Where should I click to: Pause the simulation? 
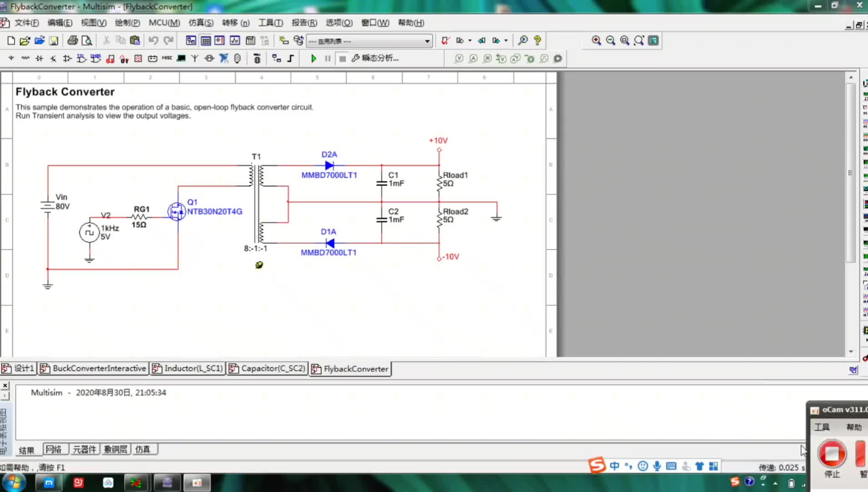pyautogui.click(x=327, y=58)
